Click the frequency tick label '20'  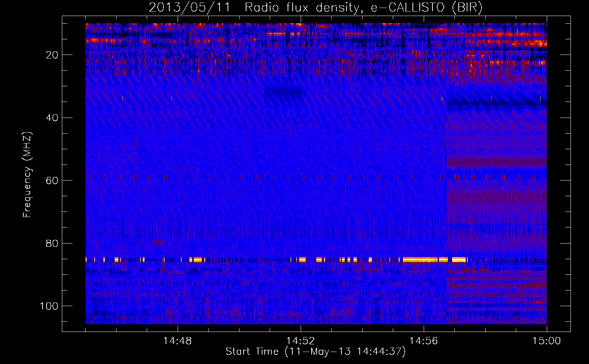tap(52, 55)
